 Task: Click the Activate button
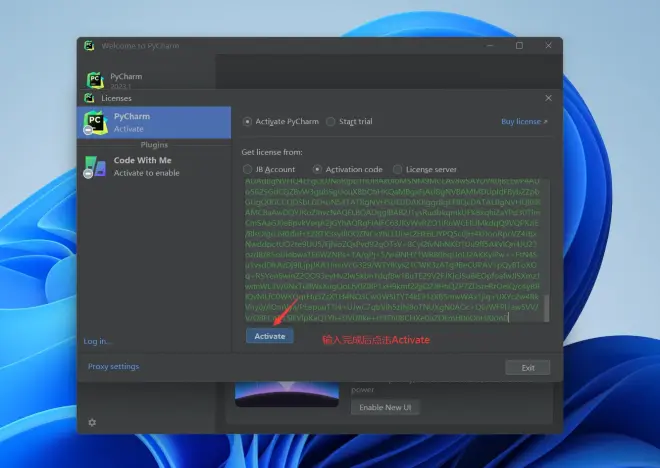click(269, 336)
